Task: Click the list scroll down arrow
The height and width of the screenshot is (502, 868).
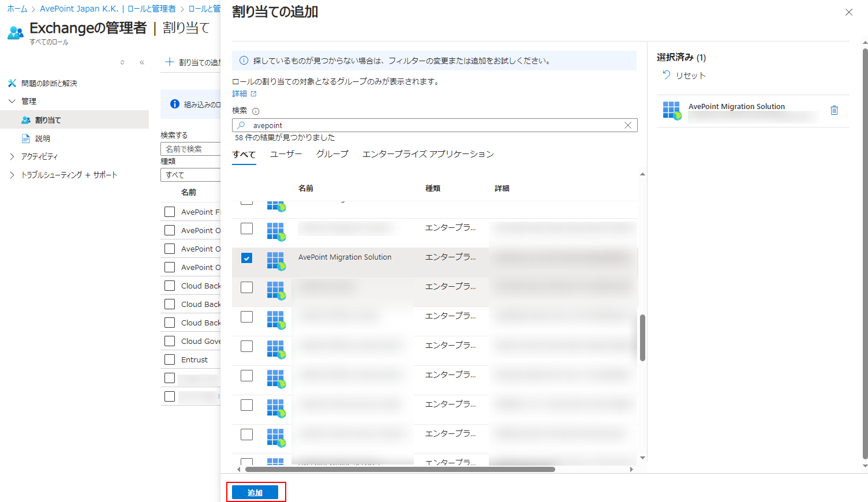Action: [x=642, y=458]
